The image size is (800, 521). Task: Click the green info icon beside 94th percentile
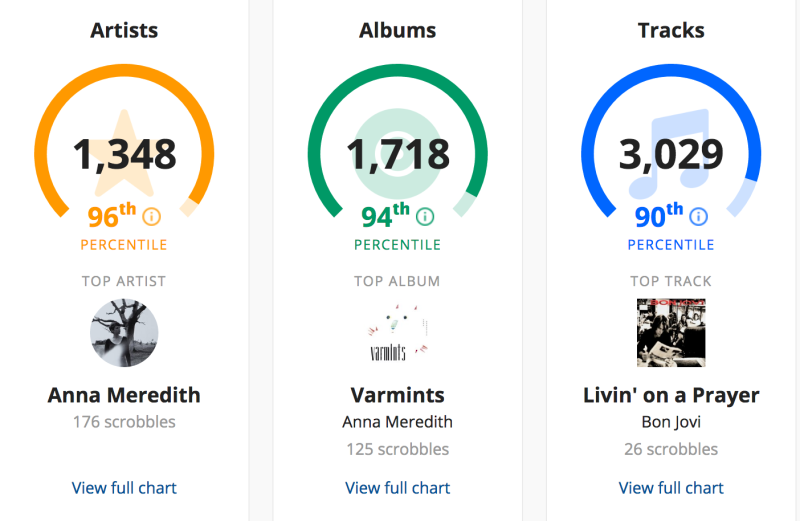[425, 217]
